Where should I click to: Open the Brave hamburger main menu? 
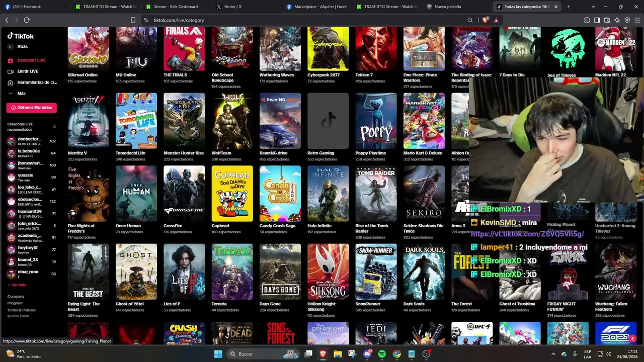click(x=637, y=20)
